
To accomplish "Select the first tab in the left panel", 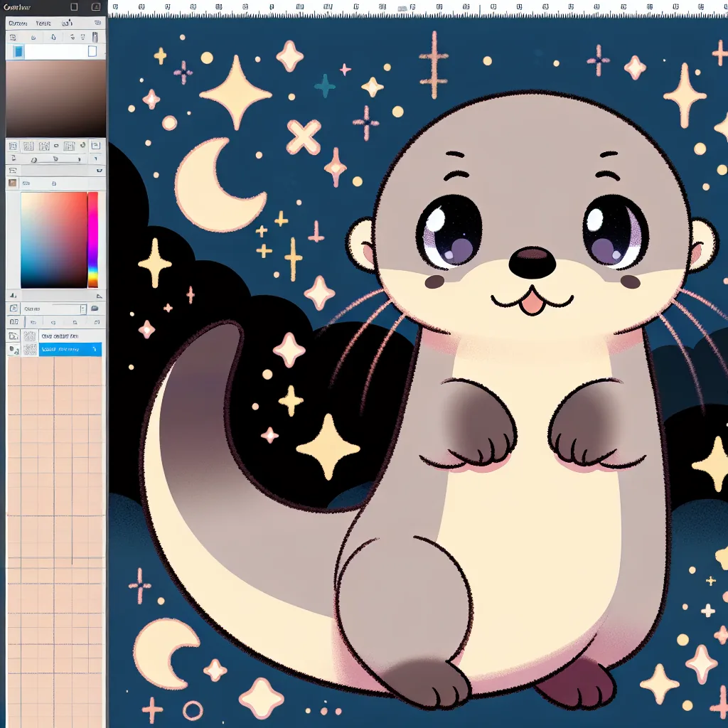I will click(x=18, y=23).
